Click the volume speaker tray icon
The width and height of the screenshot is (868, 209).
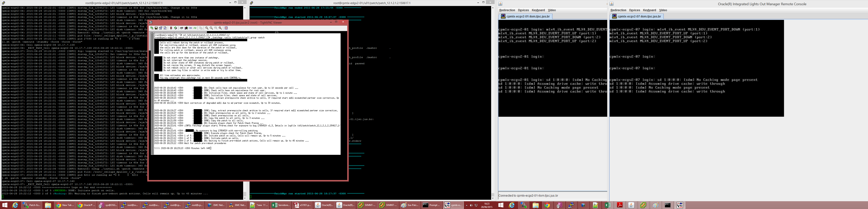[x=471, y=205]
